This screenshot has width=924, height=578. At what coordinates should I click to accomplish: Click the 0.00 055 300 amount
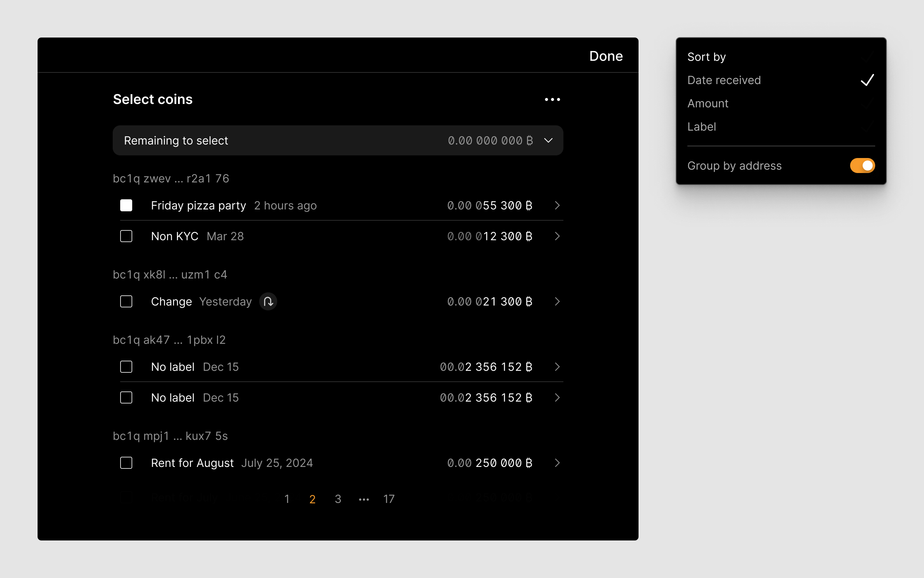(489, 205)
